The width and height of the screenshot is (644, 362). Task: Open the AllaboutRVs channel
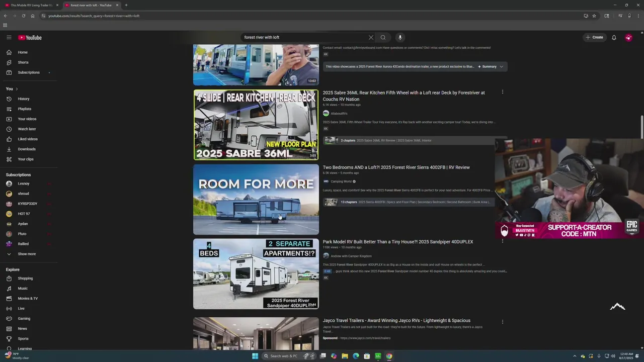(339, 114)
